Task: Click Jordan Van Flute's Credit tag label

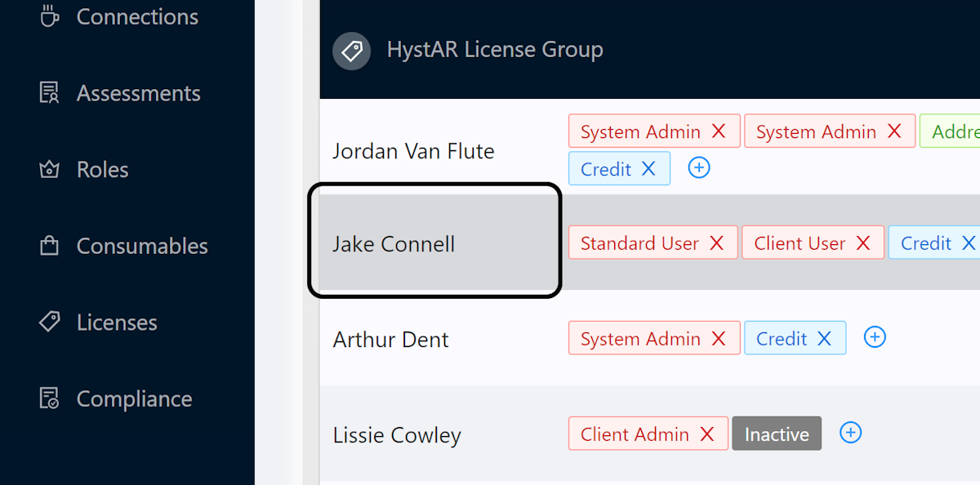Action: pos(606,169)
